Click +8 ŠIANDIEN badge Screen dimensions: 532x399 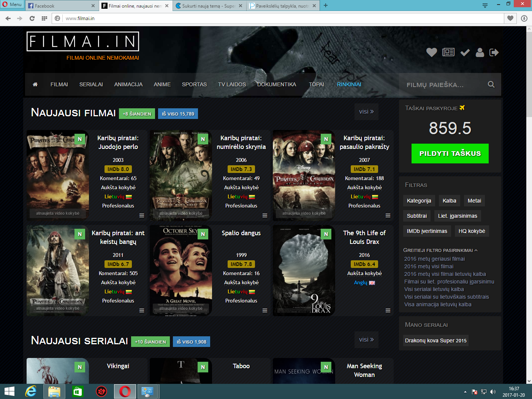[137, 114]
